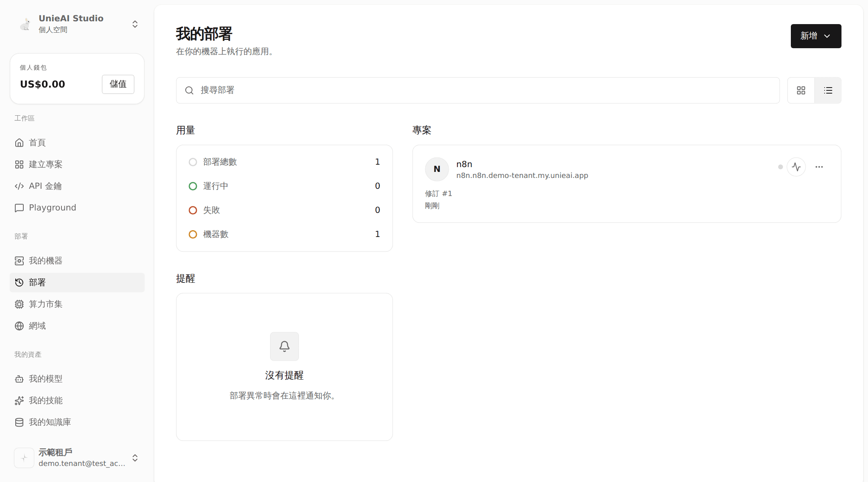
Task: Open the three-dot menu for n8n
Action: click(x=819, y=167)
